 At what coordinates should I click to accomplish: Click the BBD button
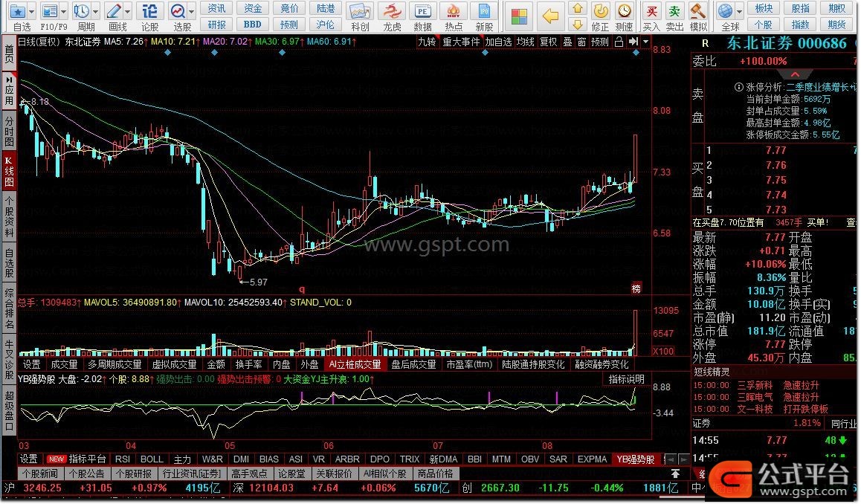pos(253,24)
